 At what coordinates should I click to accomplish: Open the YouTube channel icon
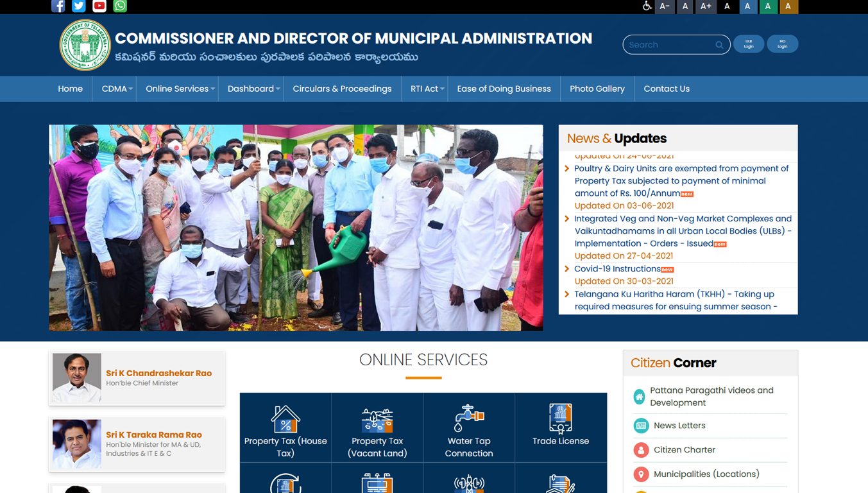coord(99,6)
